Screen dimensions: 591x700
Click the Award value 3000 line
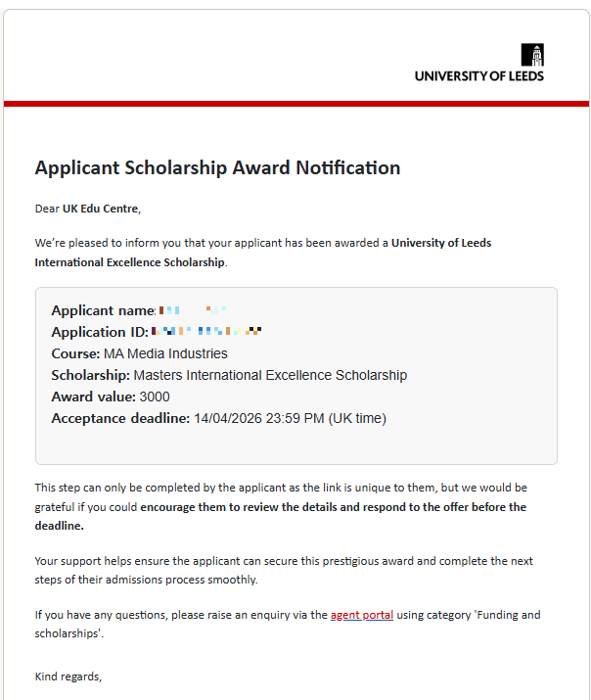(111, 397)
